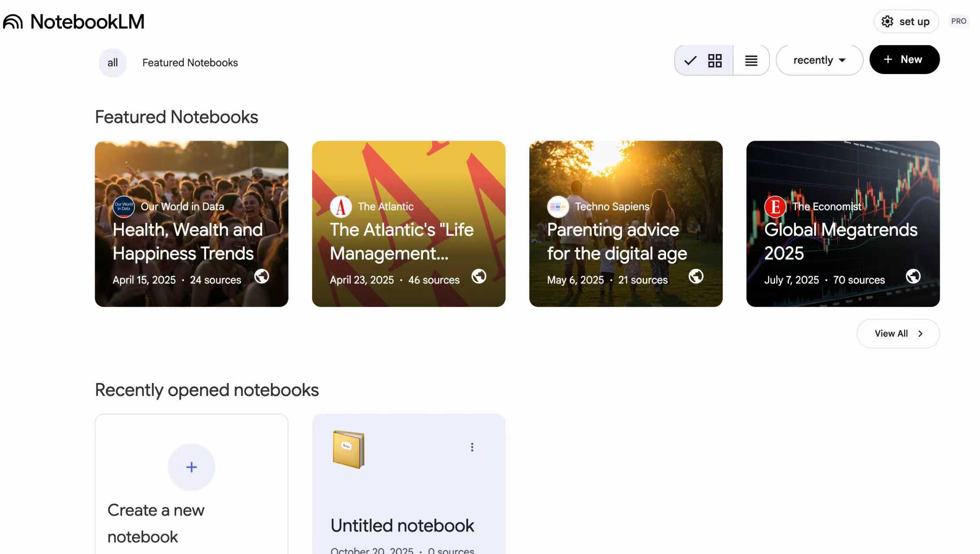Click the PRO badge

click(959, 21)
